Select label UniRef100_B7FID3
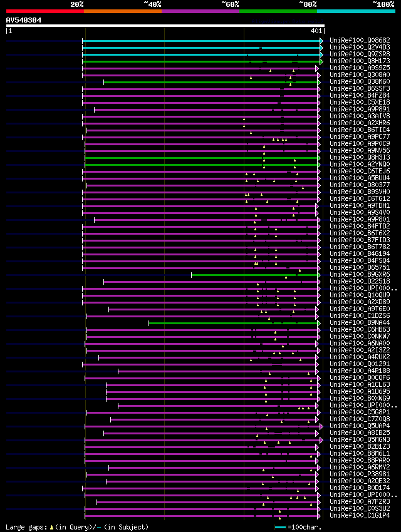401x532 pixels. click(x=360, y=240)
